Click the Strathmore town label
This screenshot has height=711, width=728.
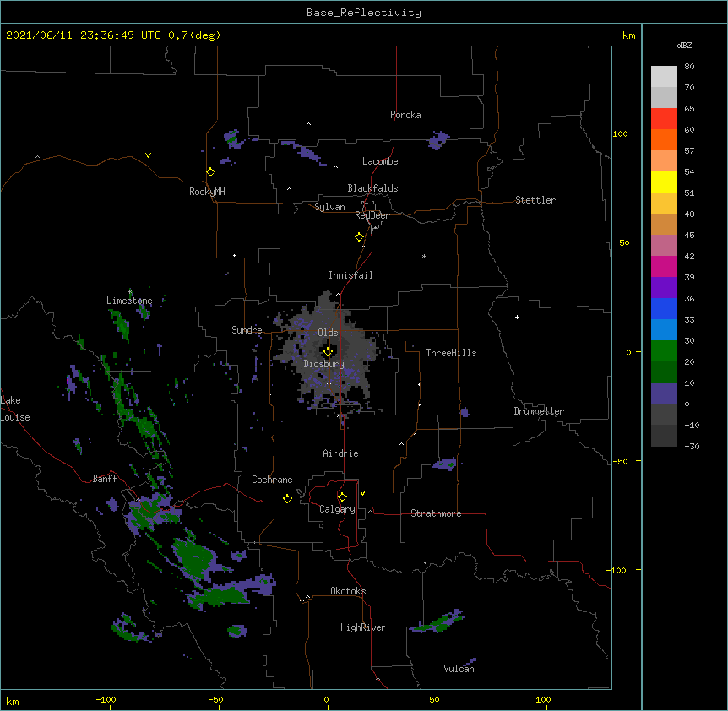click(436, 513)
